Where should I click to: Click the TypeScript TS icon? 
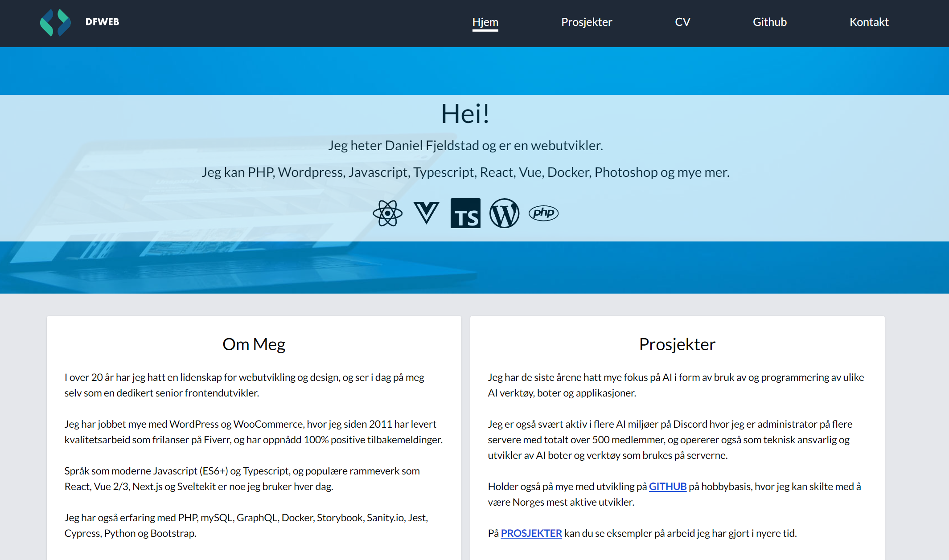coord(465,213)
